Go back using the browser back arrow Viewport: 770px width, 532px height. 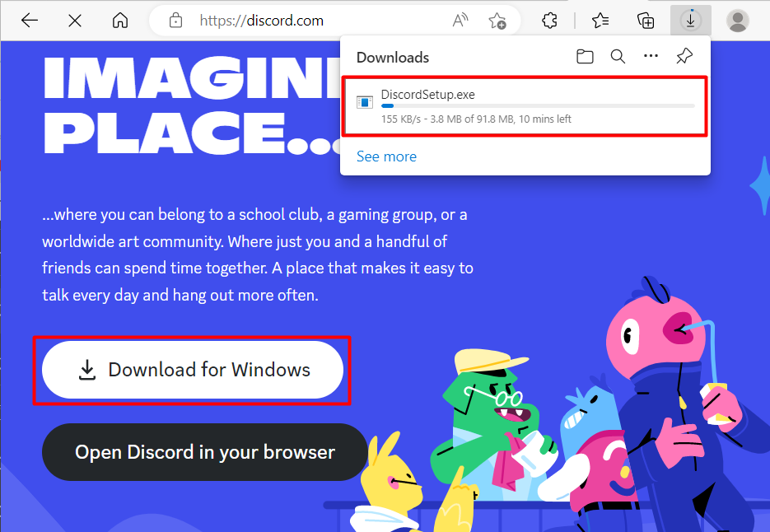coord(30,21)
